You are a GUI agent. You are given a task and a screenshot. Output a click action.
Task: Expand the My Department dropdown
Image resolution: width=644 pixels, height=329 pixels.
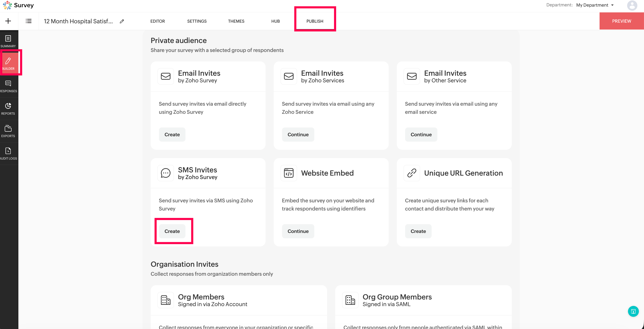click(x=595, y=5)
